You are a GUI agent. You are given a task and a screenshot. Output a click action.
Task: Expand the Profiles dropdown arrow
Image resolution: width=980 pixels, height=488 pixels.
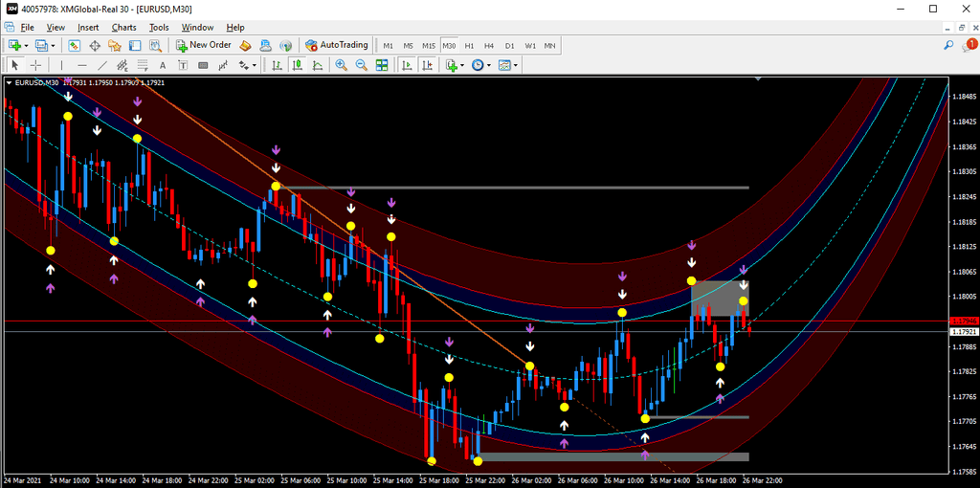pos(53,46)
